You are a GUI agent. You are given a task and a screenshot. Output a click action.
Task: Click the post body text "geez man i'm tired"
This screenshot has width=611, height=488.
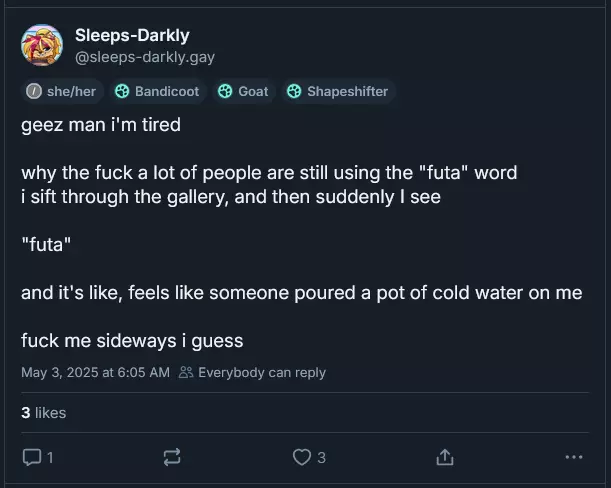point(100,127)
